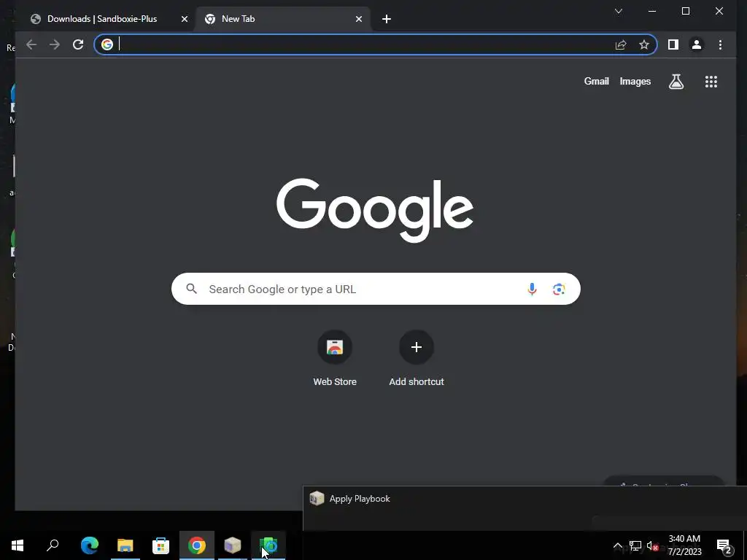
Task: Click the Search Google or type a URL box
Action: point(376,289)
